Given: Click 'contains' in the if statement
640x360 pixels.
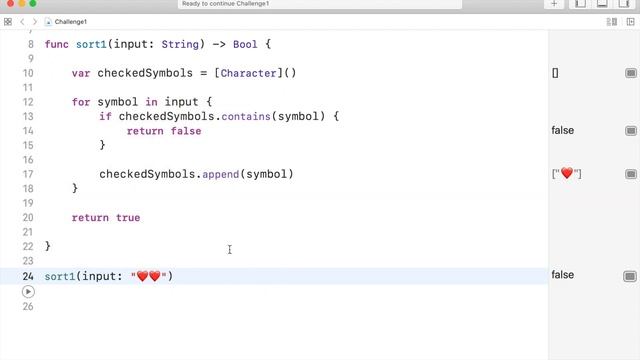Looking at the screenshot, I should [246, 116].
